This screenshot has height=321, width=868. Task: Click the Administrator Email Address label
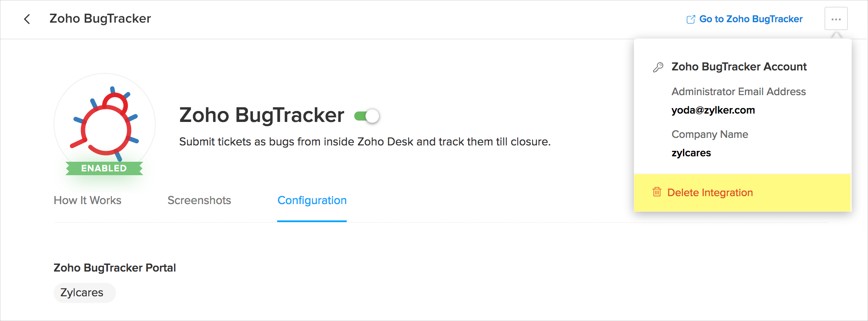738,92
